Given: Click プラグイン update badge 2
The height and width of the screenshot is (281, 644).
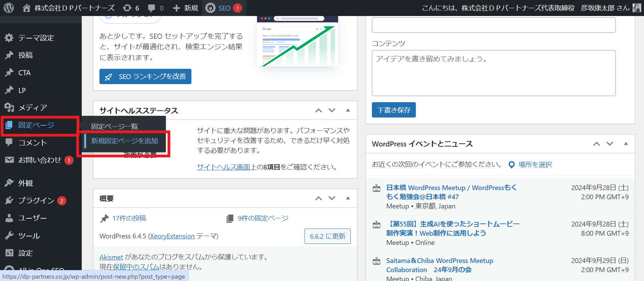Looking at the screenshot, I should pos(62,201).
